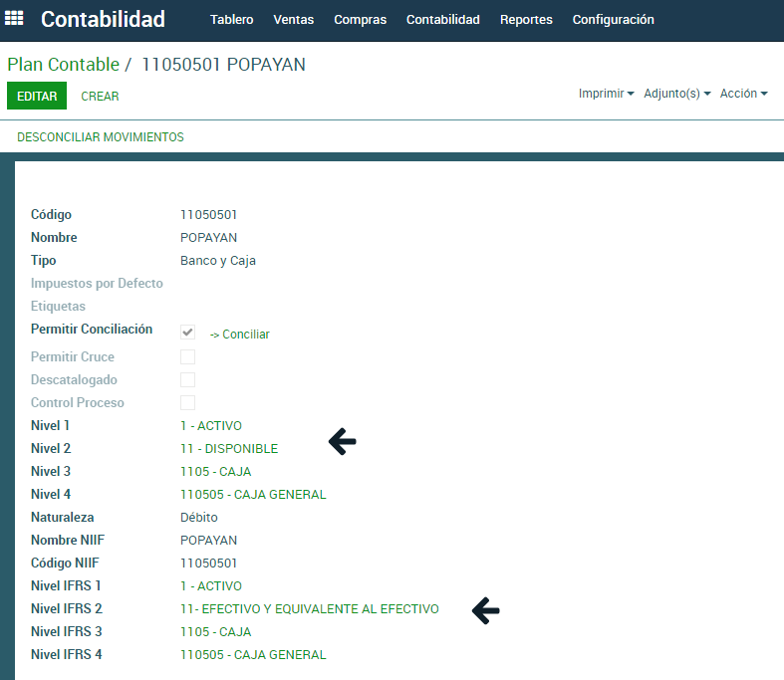Navigate back to Plan Contable breadcrumb
The image size is (784, 680).
pos(63,65)
